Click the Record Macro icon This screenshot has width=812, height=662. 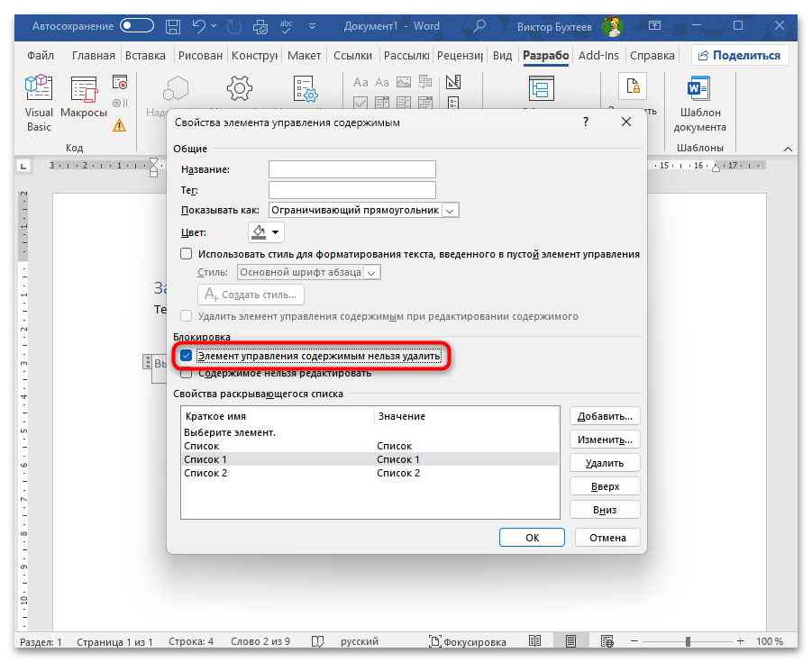pos(120,82)
